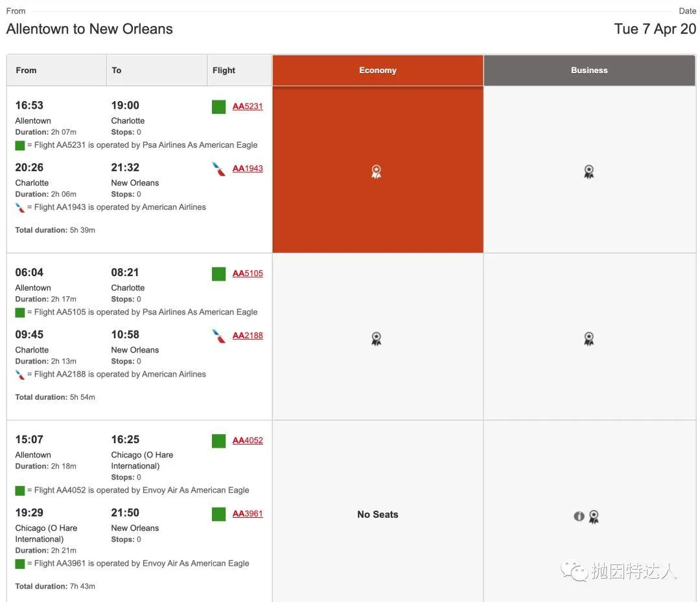Image resolution: width=700 pixels, height=602 pixels.
Task: Choose Economy award icon for AA5105 itinerary
Action: [377, 339]
